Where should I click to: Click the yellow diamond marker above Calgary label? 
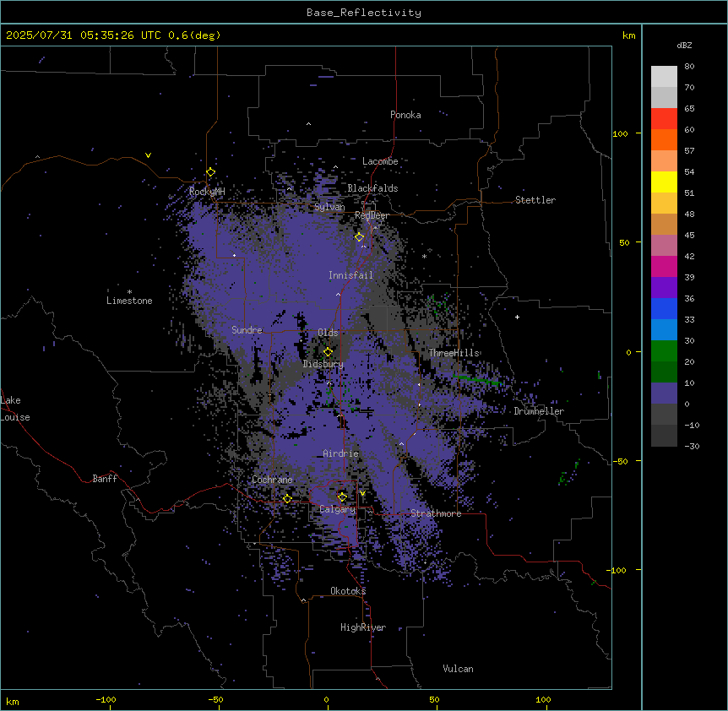pos(342,497)
